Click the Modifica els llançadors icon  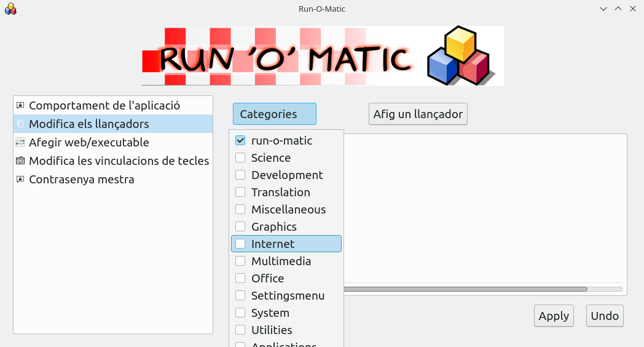click(x=20, y=124)
